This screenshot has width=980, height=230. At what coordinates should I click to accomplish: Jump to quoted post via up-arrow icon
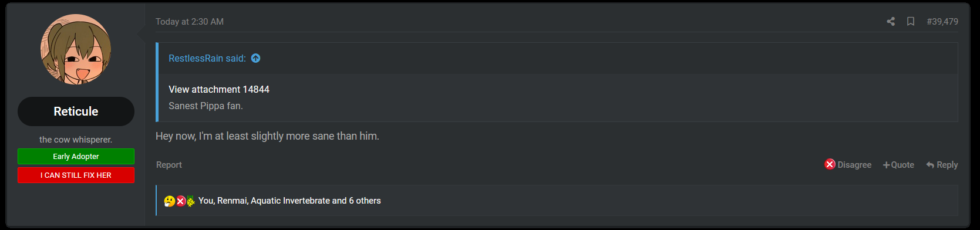click(255, 58)
